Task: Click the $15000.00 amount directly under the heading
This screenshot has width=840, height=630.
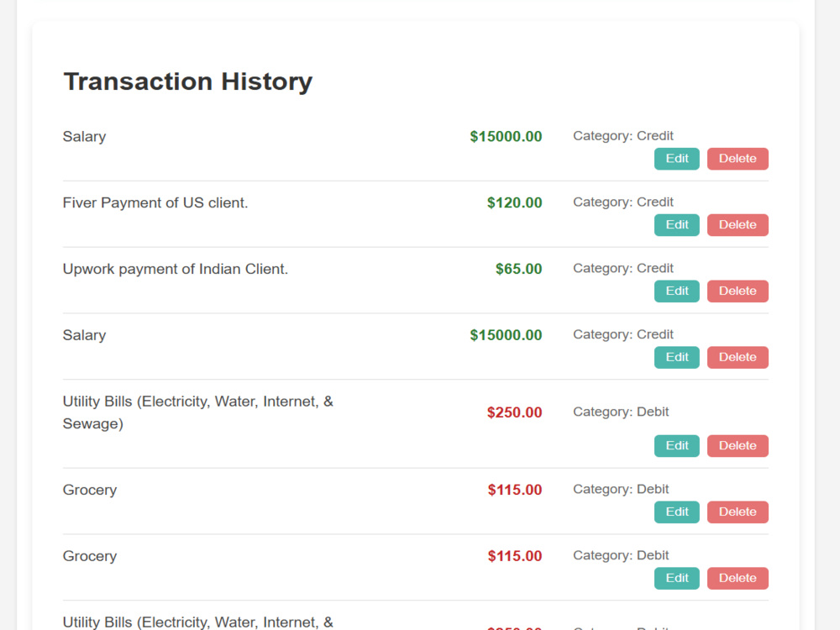Action: click(506, 137)
